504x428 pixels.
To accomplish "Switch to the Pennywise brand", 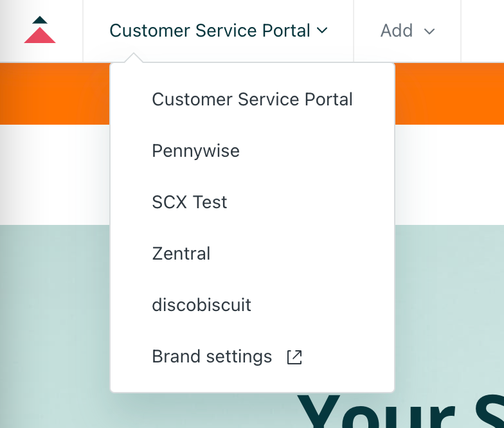I will coord(252,150).
